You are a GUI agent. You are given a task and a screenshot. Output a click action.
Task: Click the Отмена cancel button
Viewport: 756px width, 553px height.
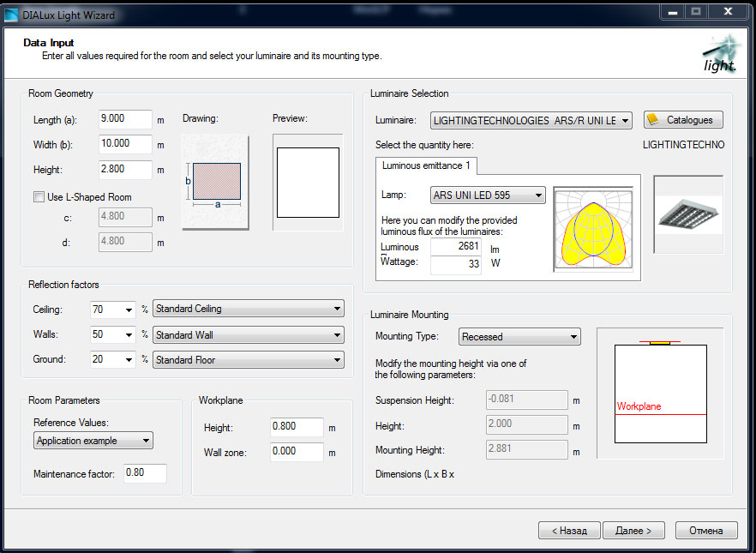point(705,531)
